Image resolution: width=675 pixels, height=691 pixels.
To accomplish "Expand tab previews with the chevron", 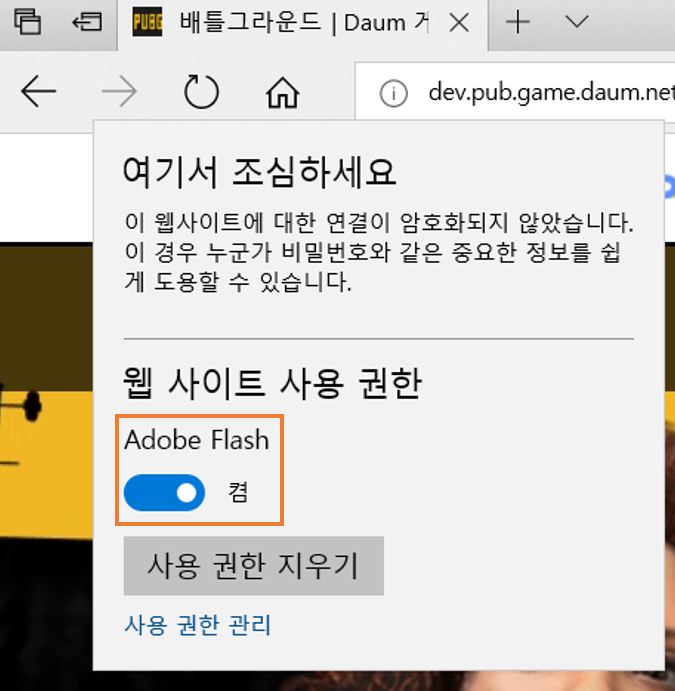I will click(x=576, y=22).
